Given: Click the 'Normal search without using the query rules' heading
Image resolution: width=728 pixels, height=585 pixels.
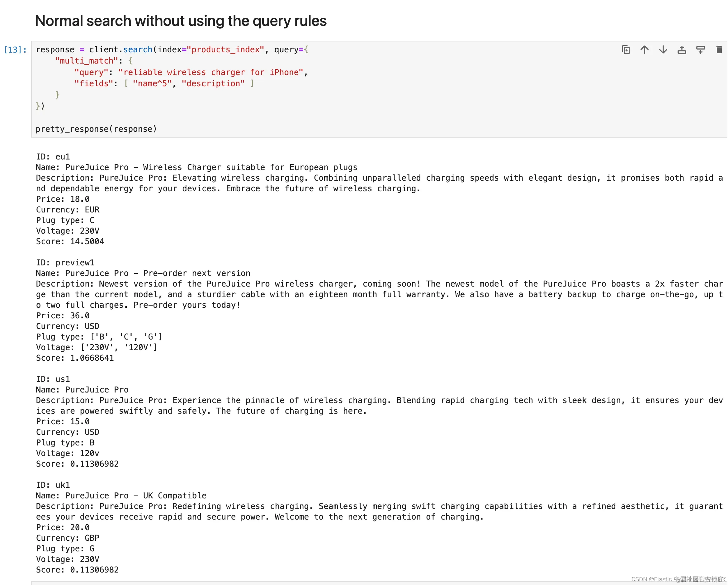Looking at the screenshot, I should (x=181, y=21).
